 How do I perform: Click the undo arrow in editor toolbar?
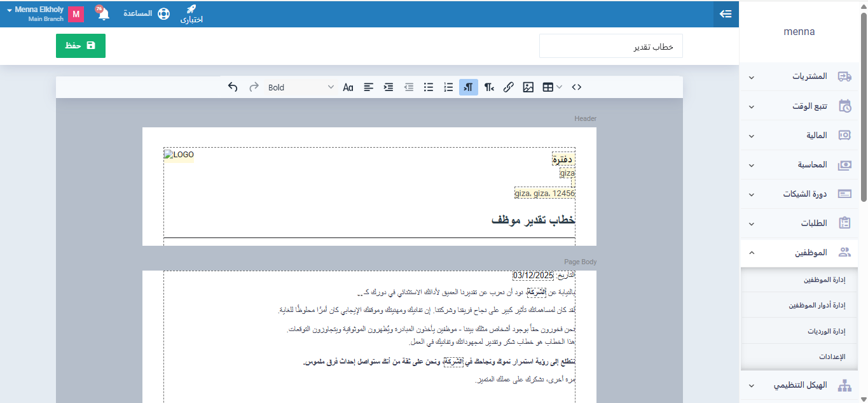pos(233,87)
